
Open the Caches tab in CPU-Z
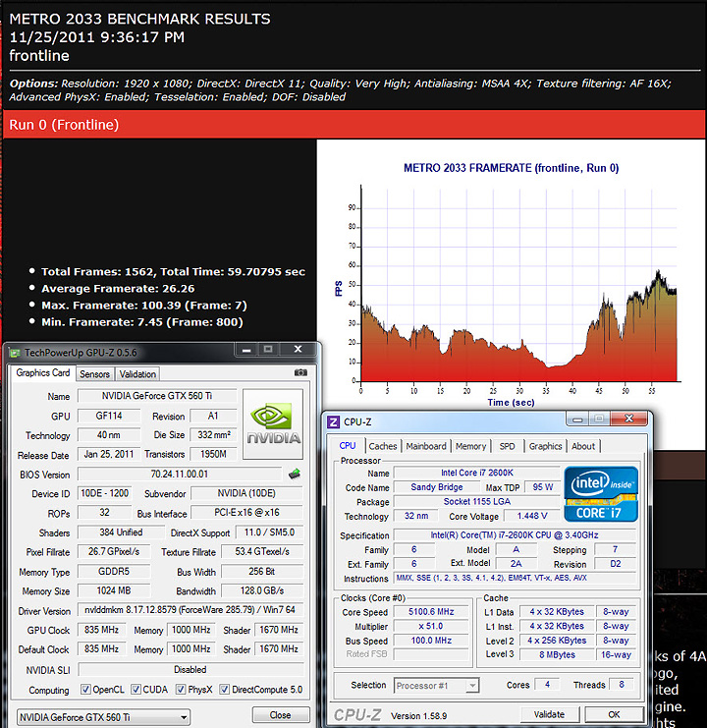(383, 446)
